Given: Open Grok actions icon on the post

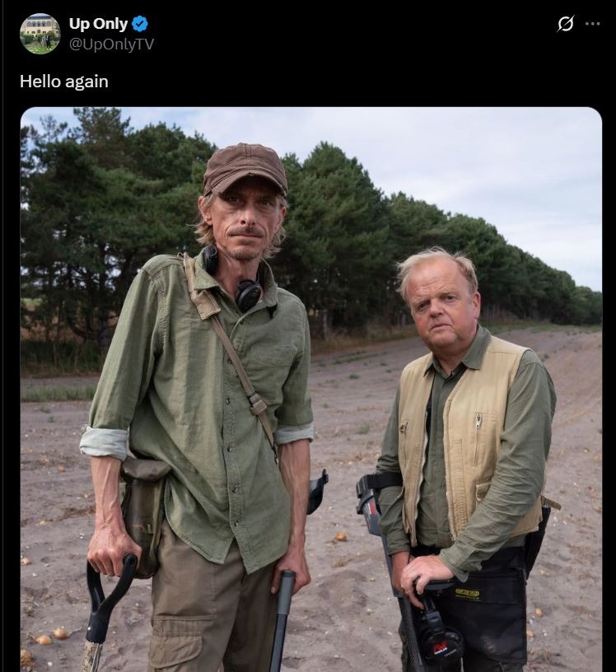Looking at the screenshot, I should coord(565,24).
